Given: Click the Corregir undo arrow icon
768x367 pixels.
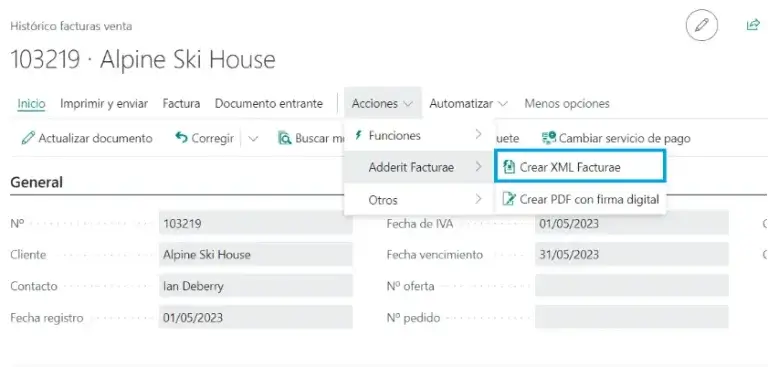Looking at the screenshot, I should 181,138.
